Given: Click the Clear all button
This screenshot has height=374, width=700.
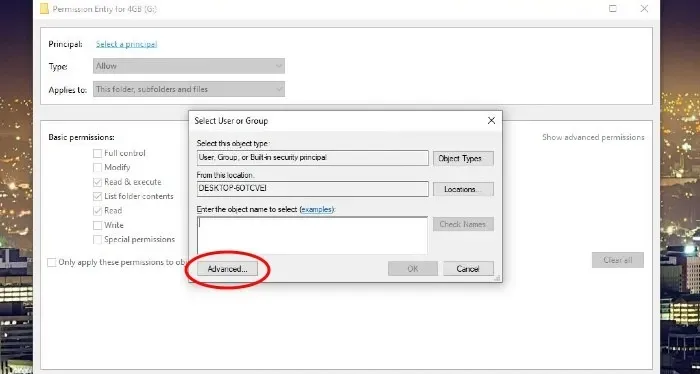Looking at the screenshot, I should coord(617,260).
